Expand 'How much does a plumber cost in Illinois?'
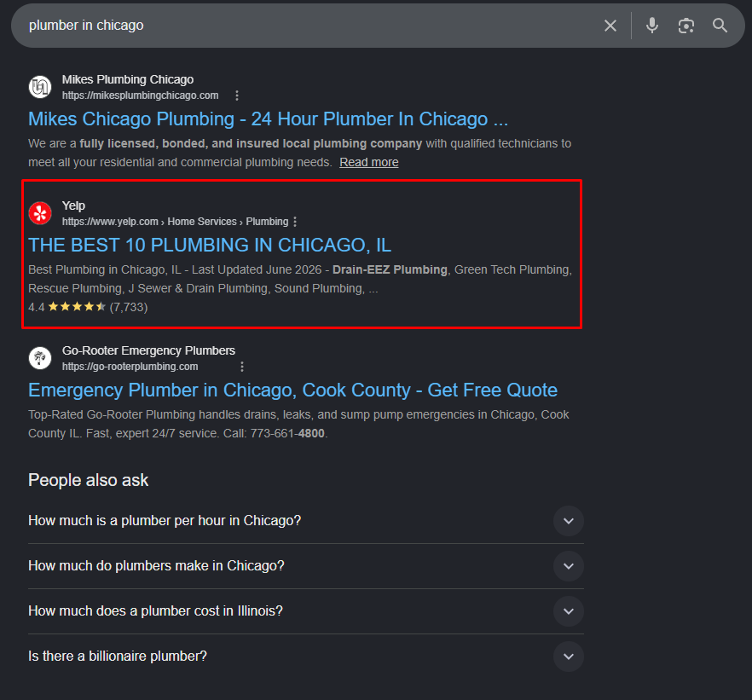752x700 pixels. (306, 610)
